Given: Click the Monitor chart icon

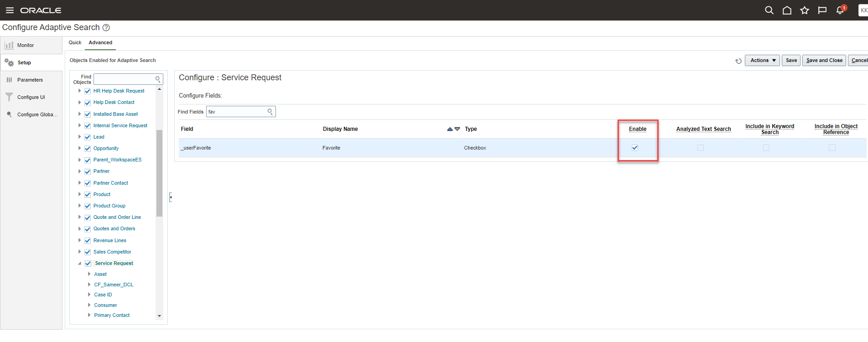Looking at the screenshot, I should point(9,45).
